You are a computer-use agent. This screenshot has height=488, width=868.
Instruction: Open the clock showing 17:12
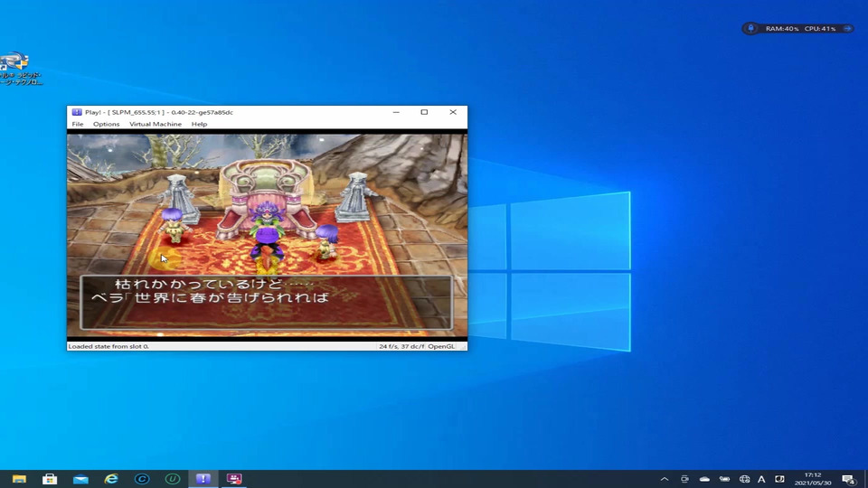click(813, 479)
